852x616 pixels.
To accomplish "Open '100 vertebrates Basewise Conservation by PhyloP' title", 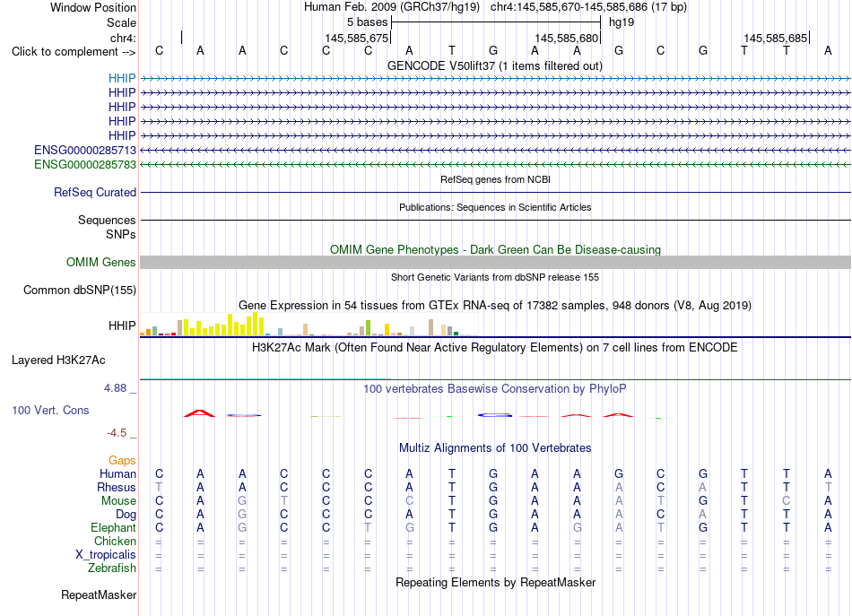I will [x=495, y=389].
